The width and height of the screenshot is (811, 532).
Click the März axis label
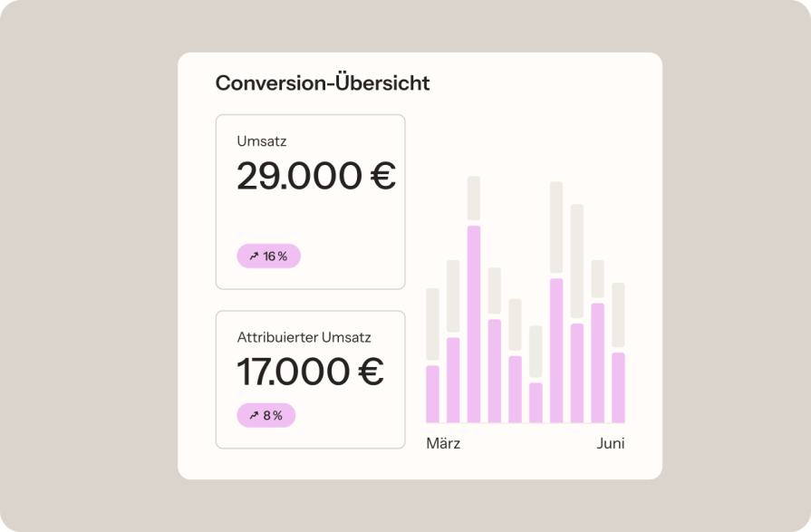coord(443,443)
